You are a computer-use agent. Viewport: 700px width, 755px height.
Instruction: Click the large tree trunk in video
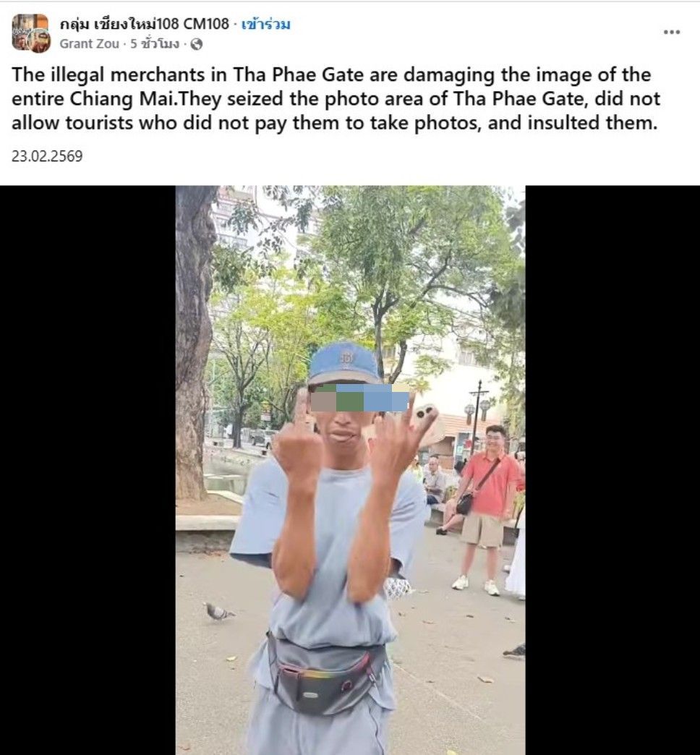pos(194,342)
